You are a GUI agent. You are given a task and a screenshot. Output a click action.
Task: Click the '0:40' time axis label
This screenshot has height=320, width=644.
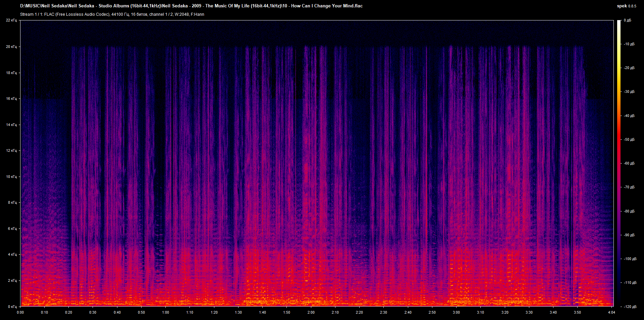(117, 313)
